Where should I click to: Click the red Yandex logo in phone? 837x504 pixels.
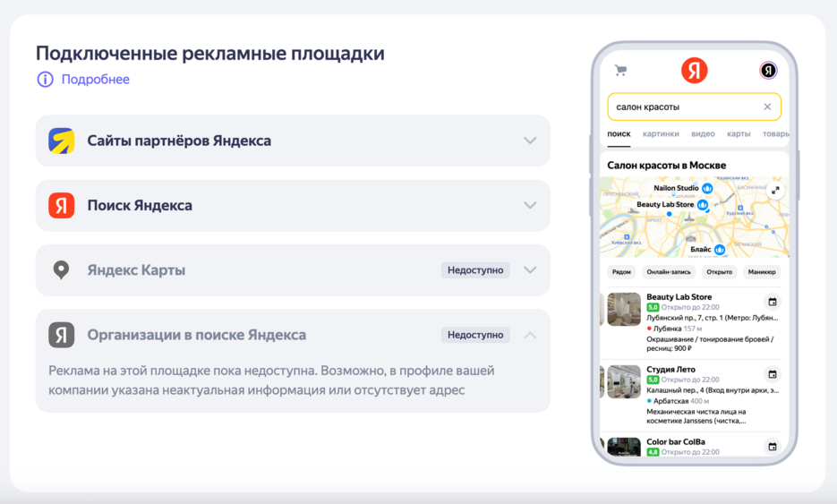click(694, 71)
